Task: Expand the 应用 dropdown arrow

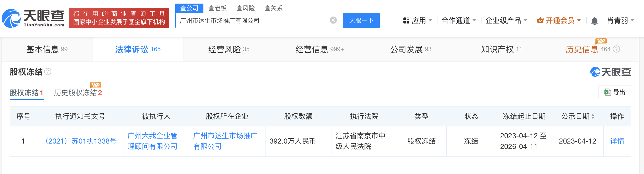Action: point(430,20)
